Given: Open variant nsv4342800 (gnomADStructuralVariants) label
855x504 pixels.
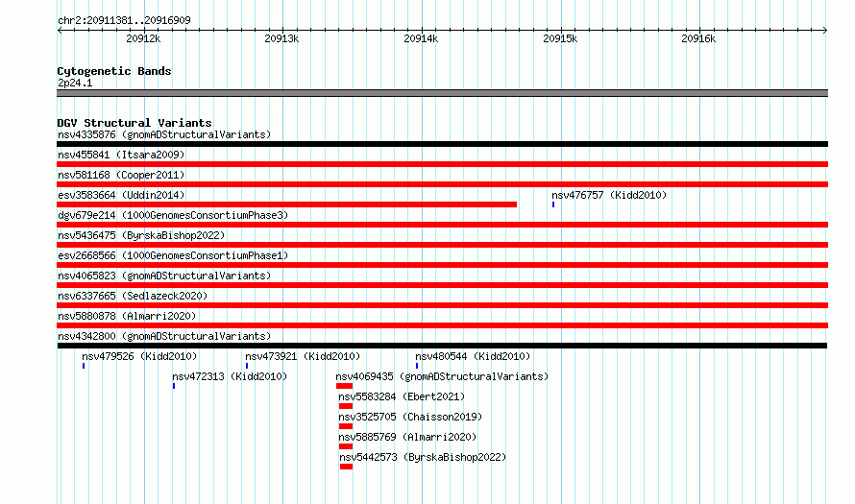Looking at the screenshot, I should [x=164, y=336].
